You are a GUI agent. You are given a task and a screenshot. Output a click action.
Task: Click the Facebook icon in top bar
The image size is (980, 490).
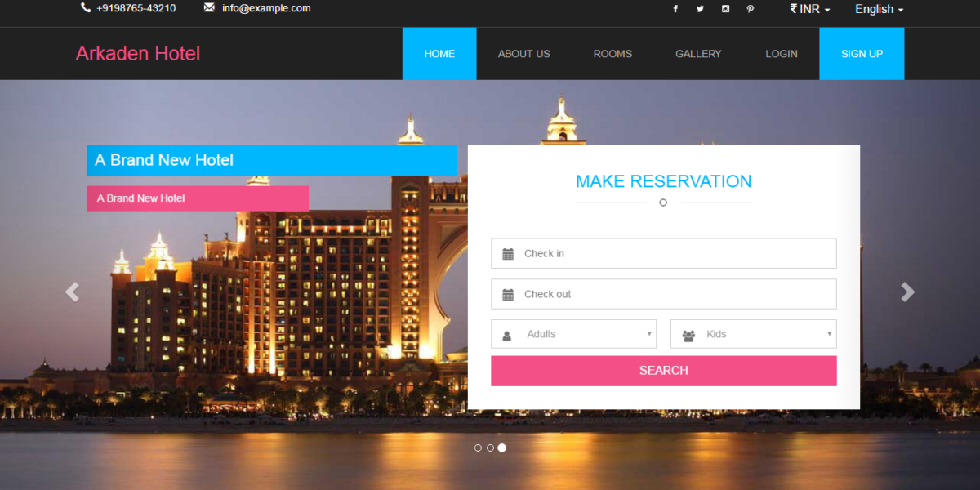(675, 9)
